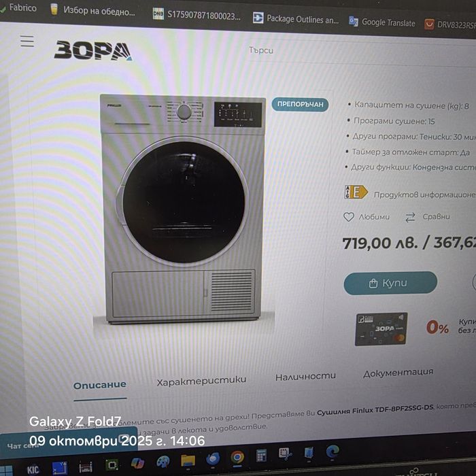Switch to the Характеристики tab
This screenshot has height=476, width=476.
(x=201, y=380)
